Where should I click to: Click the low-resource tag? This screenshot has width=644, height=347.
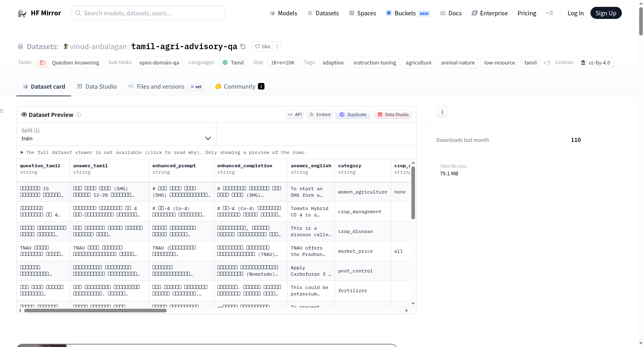click(x=500, y=62)
